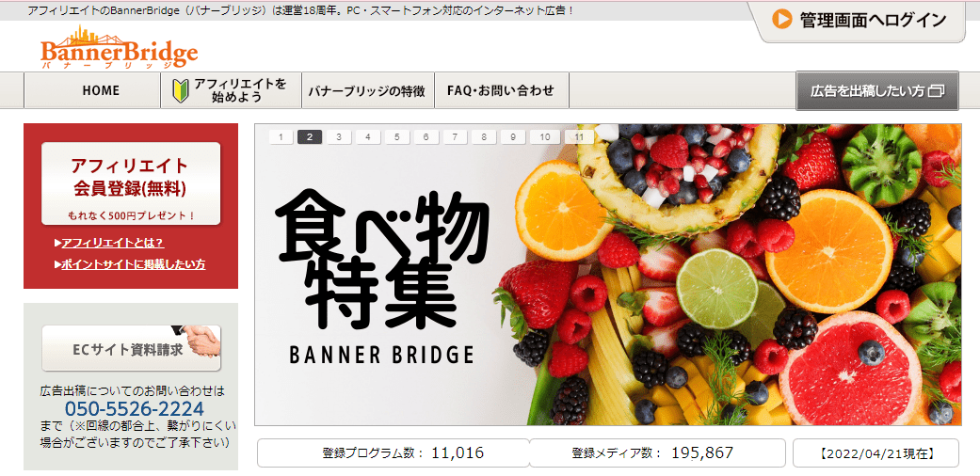Click the BannerBridge logo
The height and width of the screenshot is (476, 980).
[119, 49]
